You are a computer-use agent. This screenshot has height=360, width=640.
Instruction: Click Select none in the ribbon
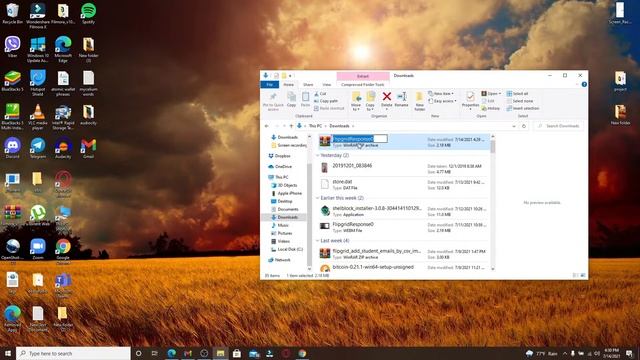(520, 101)
